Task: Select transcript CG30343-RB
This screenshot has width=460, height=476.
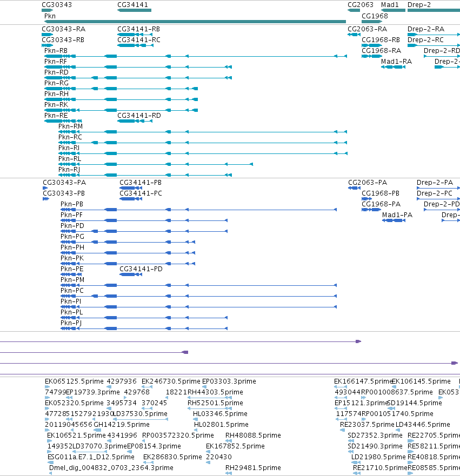Action: click(x=63, y=40)
